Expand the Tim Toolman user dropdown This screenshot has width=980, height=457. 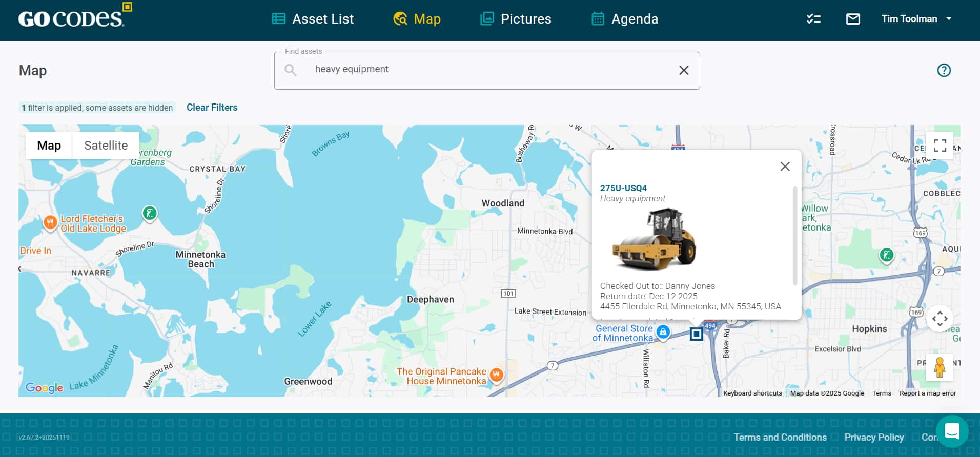(x=916, y=19)
